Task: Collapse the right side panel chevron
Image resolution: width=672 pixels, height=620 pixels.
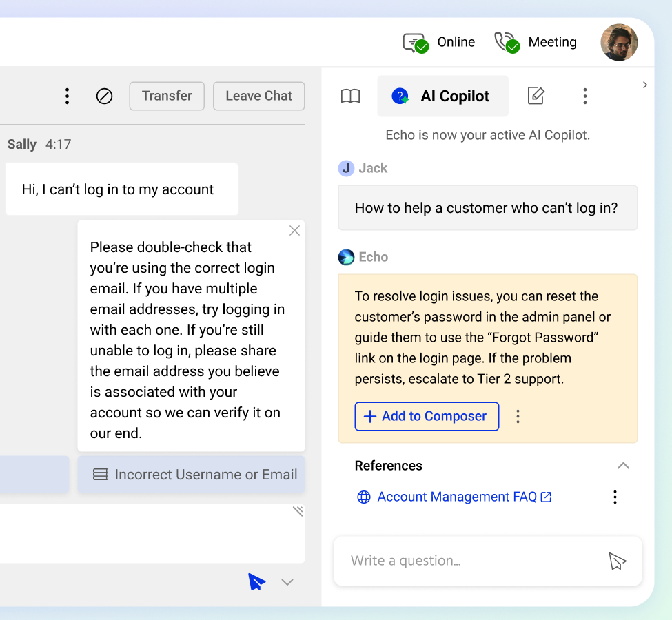Action: pyautogui.click(x=645, y=85)
